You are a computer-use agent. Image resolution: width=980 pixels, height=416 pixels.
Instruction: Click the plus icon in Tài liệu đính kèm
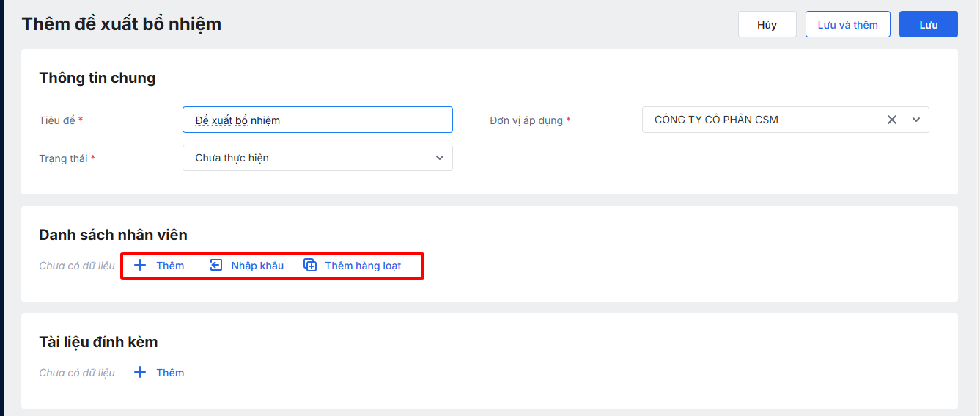(141, 373)
